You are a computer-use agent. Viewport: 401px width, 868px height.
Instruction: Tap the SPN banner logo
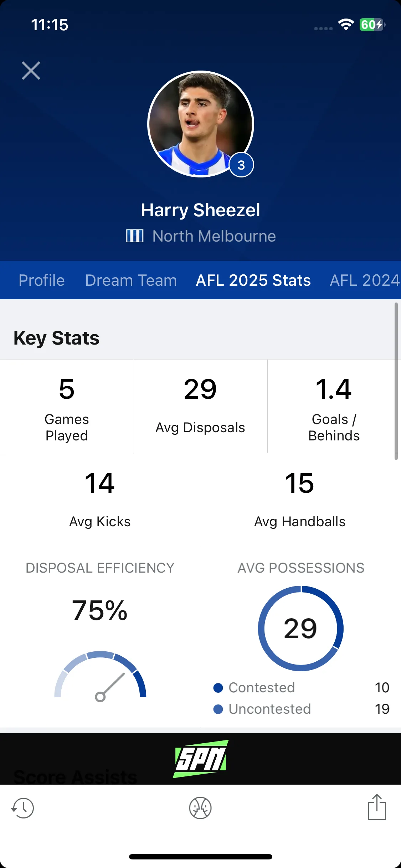click(x=201, y=759)
